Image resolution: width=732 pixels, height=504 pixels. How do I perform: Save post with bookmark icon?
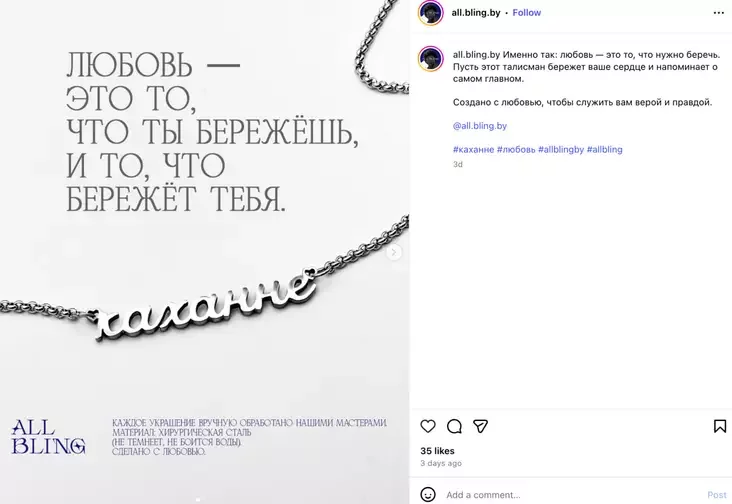[x=720, y=426]
